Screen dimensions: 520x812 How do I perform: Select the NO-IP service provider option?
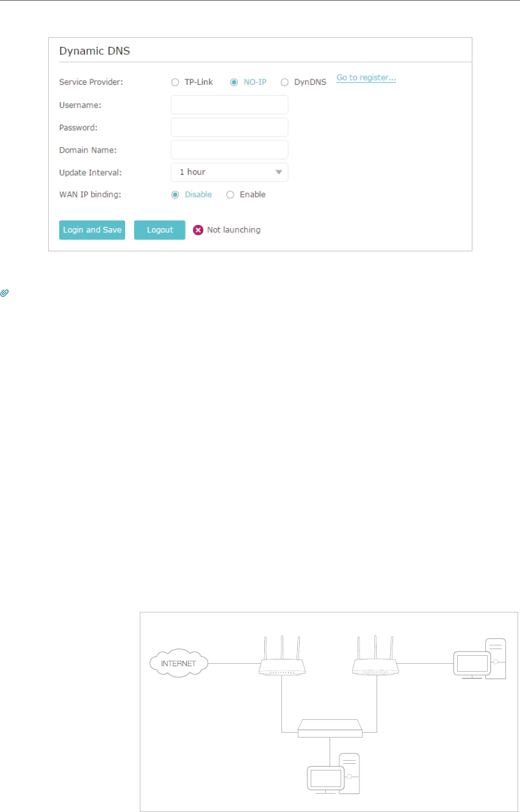tap(234, 82)
